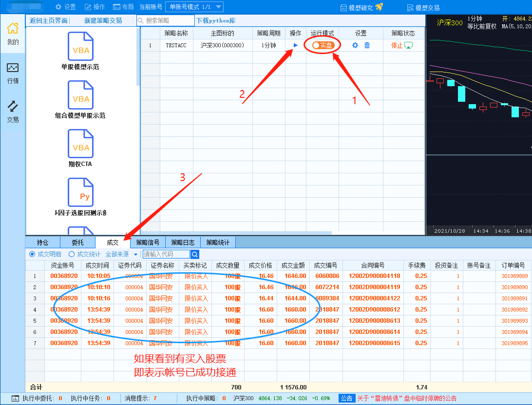The height and width of the screenshot is (405, 532).
Task: Select trade row with contract 12002D900004119
Action: click(x=278, y=287)
